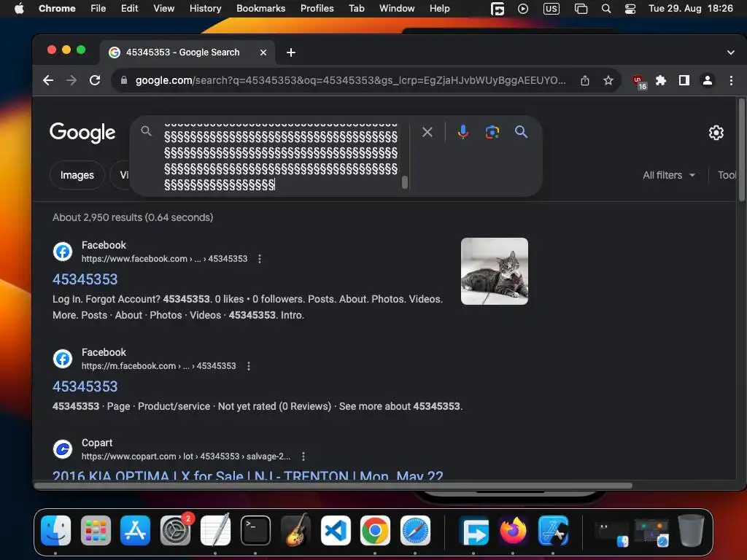Expand the tab search chevron
Screen dimensions: 747x560
730,52
